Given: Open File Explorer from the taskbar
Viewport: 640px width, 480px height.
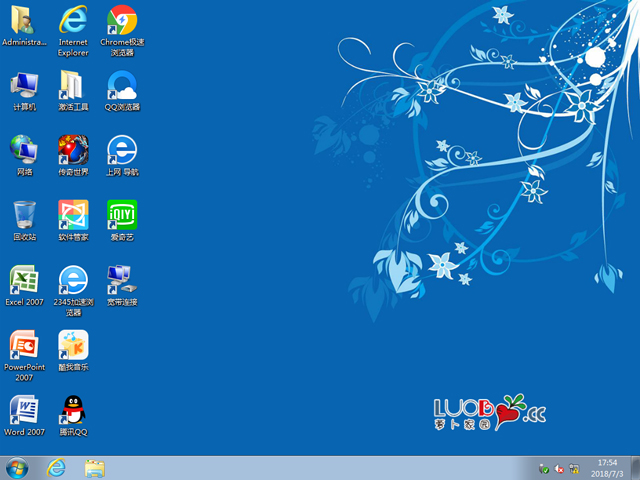Looking at the screenshot, I should pos(95,467).
